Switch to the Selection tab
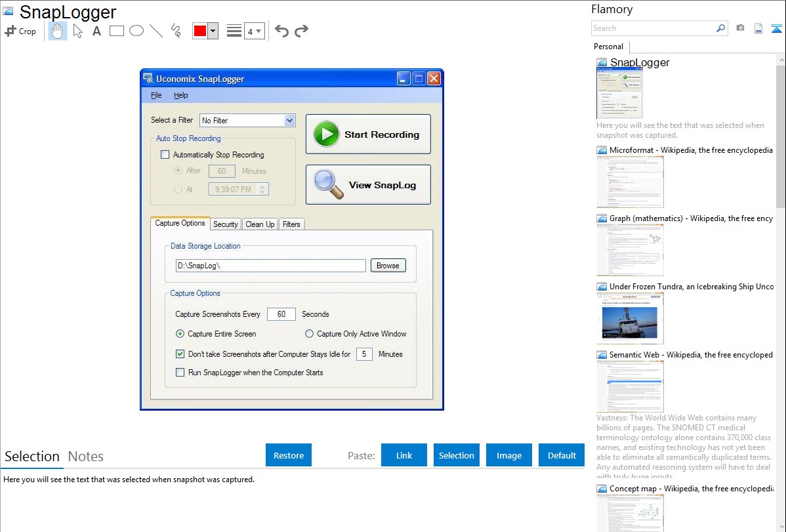This screenshot has height=532, width=786. pyautogui.click(x=32, y=457)
